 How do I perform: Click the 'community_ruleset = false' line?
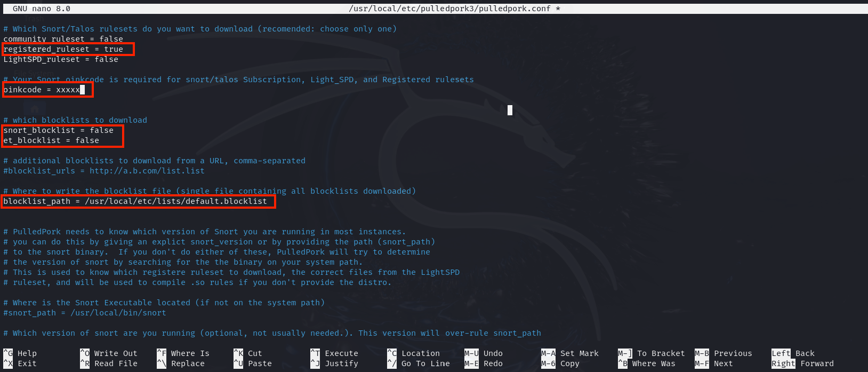click(63, 39)
